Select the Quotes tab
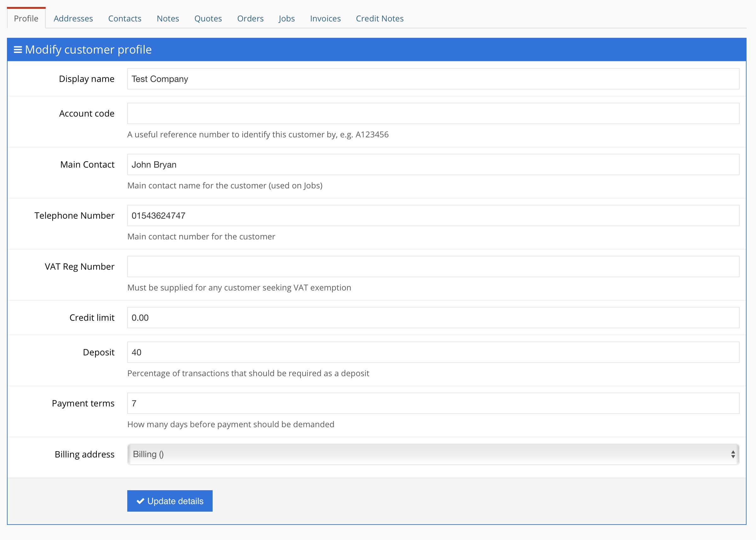 (208, 19)
